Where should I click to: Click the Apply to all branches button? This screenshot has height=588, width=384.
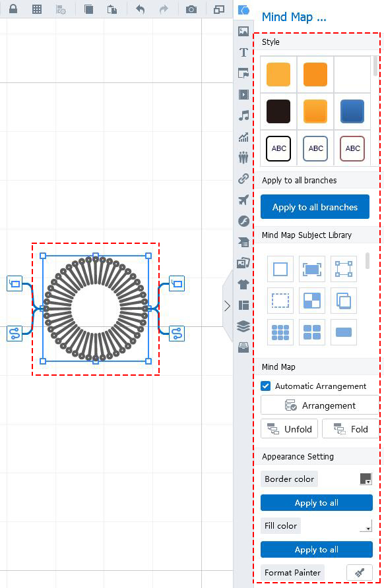pos(315,206)
